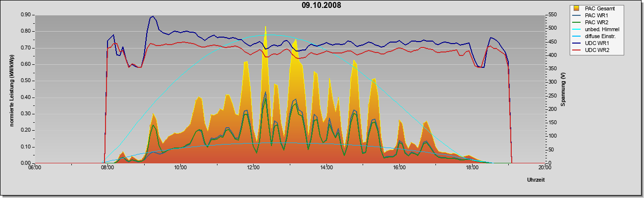Click the 08:00 time axis tick label
Image resolution: width=644 pixels, height=198 pixels.
[107, 168]
